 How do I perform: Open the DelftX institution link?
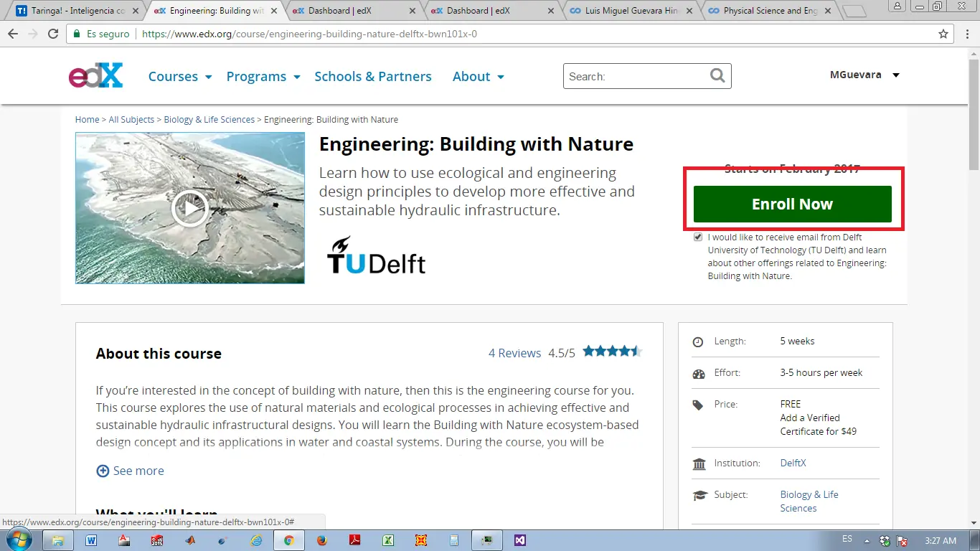coord(793,463)
